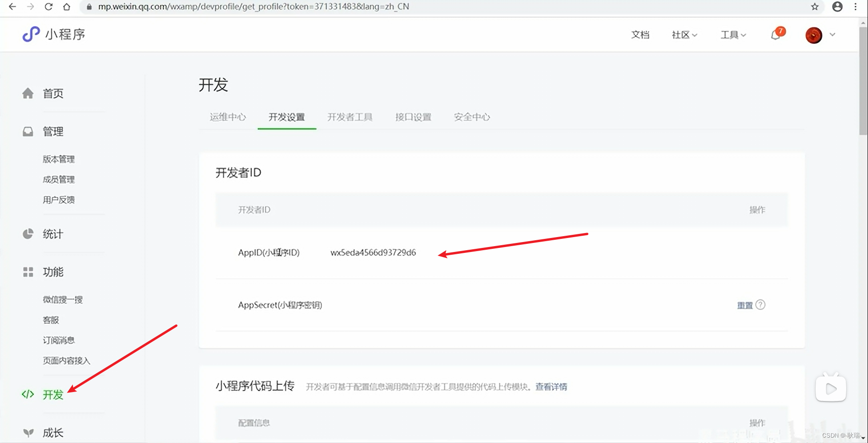Image resolution: width=868 pixels, height=443 pixels.
Task: Expand the 工具 dropdown
Action: [733, 35]
